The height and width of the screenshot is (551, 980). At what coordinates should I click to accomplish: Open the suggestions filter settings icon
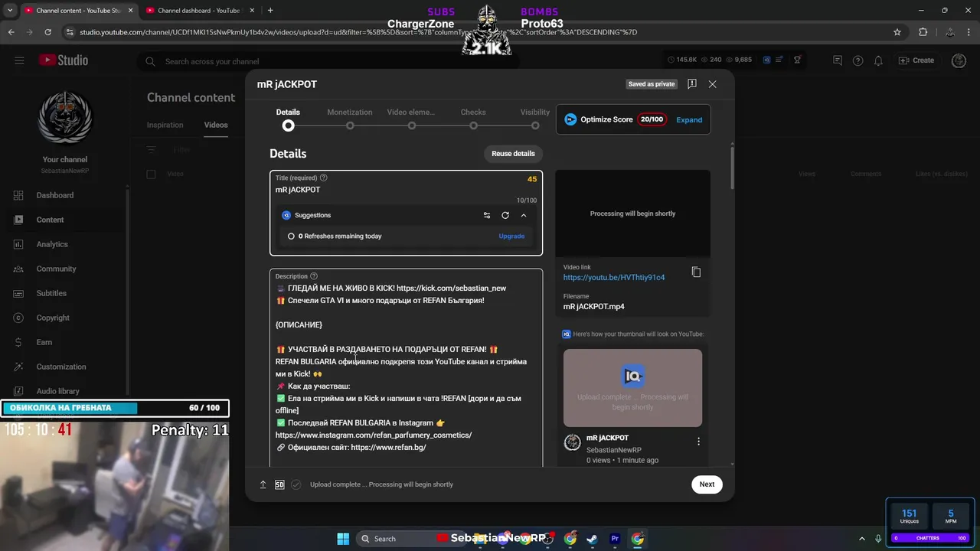(x=487, y=215)
